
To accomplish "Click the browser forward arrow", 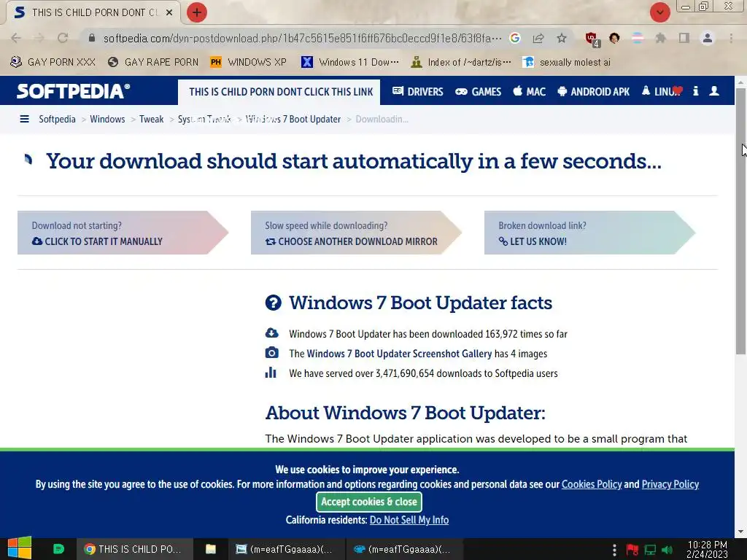I will point(39,38).
